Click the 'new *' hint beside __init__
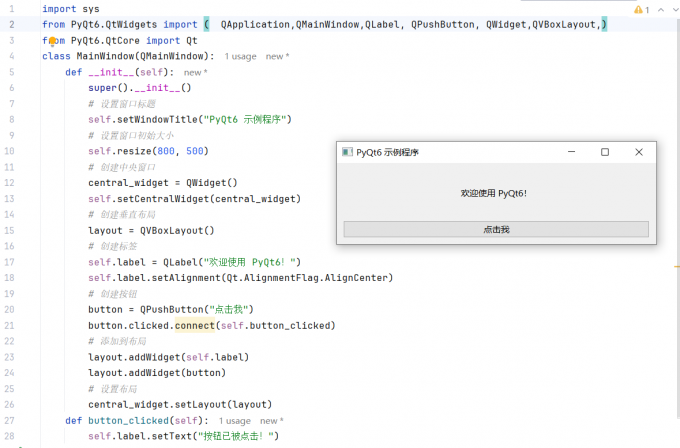The height and width of the screenshot is (448, 680). click(196, 72)
